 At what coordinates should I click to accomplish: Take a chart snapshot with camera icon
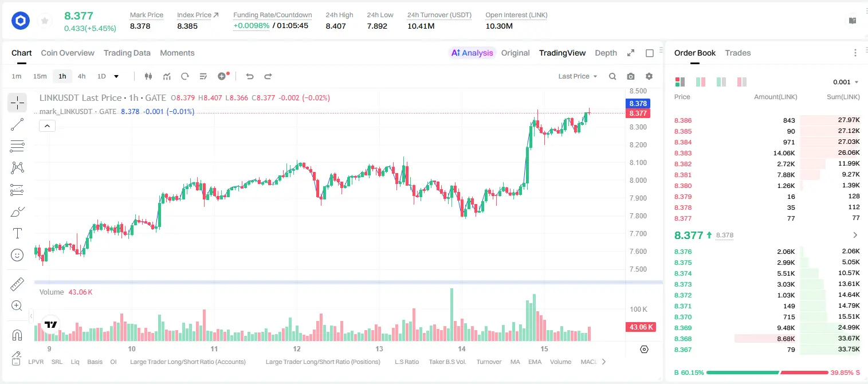pyautogui.click(x=631, y=76)
